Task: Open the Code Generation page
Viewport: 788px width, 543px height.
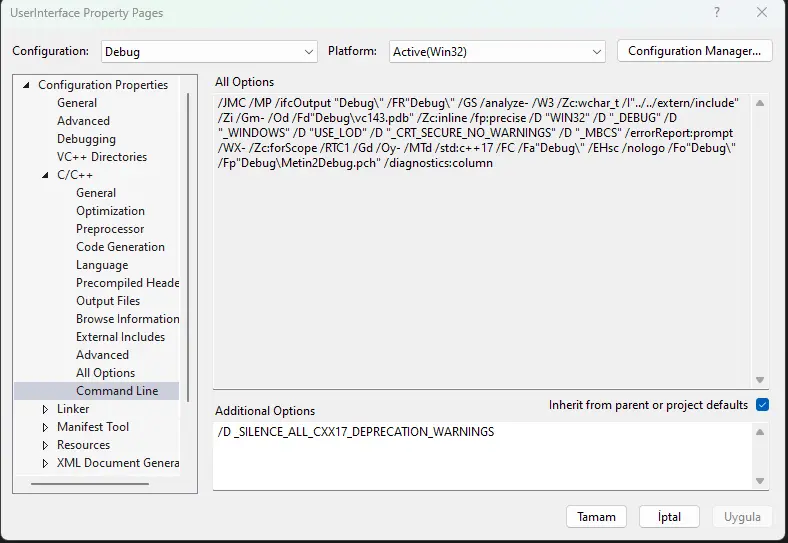Action: [120, 247]
